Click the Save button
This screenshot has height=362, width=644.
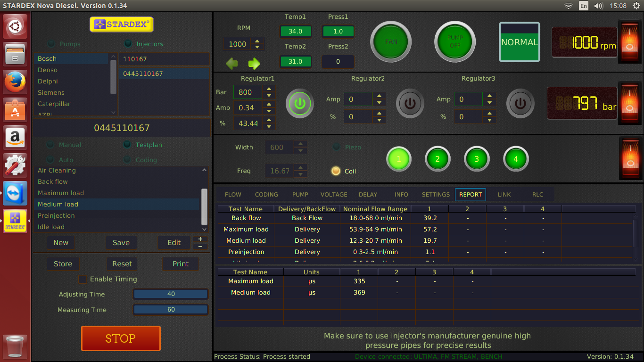[121, 242]
